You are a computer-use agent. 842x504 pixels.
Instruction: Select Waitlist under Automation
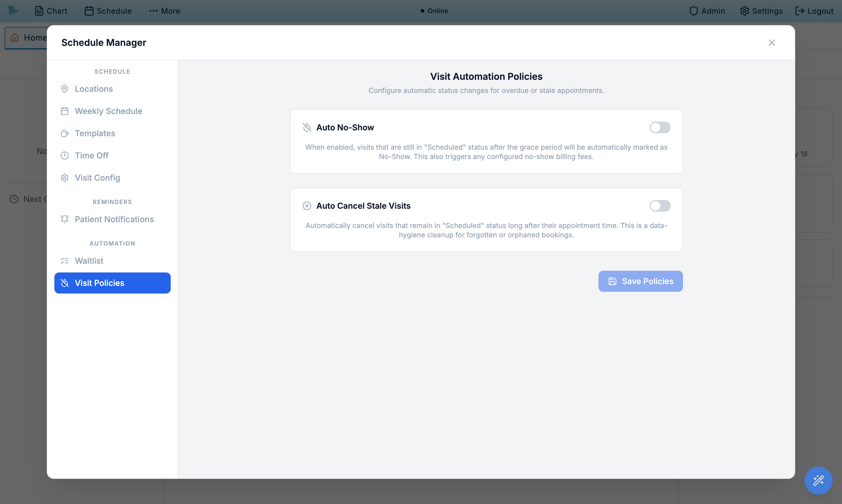[113, 261]
